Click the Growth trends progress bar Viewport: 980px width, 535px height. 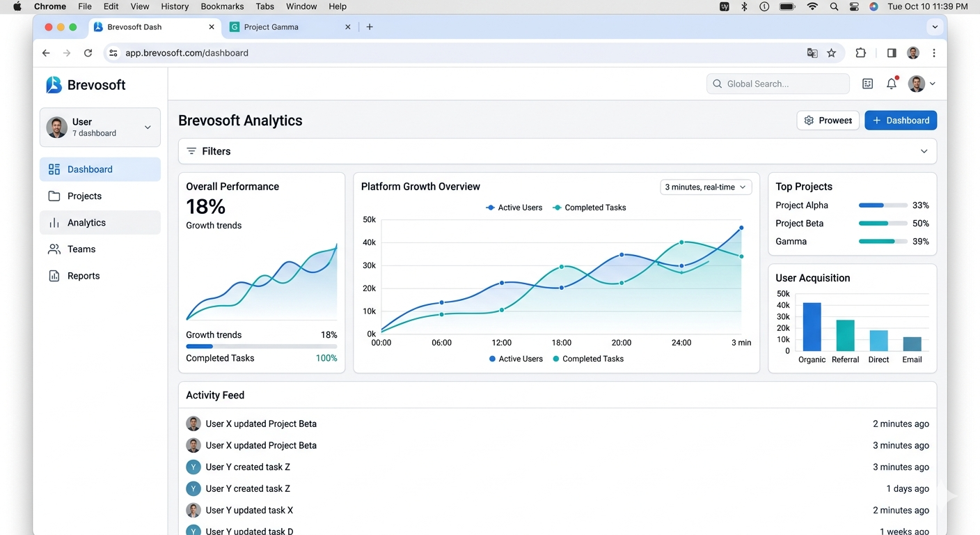[x=261, y=346]
